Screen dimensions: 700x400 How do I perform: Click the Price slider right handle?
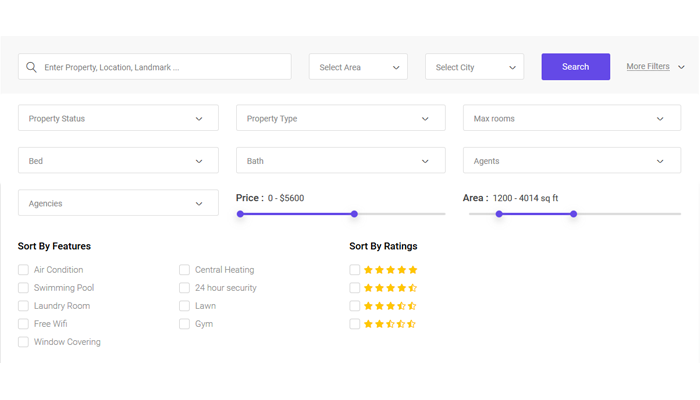tap(354, 214)
